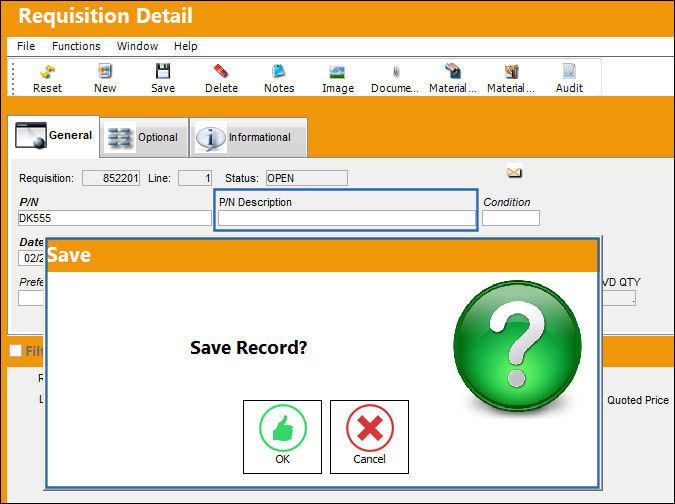Image resolution: width=675 pixels, height=504 pixels.
Task: Open the Documents paperclip icon
Action: point(395,78)
